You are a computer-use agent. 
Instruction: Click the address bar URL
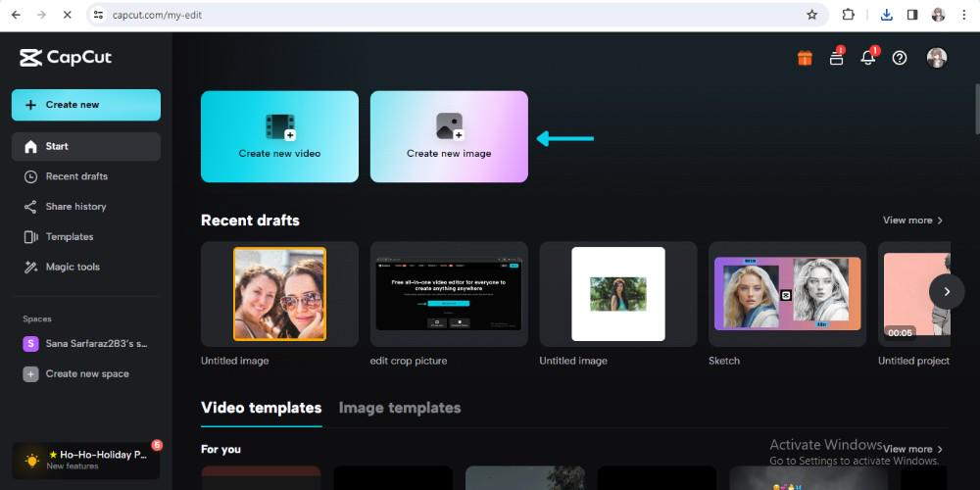click(157, 15)
